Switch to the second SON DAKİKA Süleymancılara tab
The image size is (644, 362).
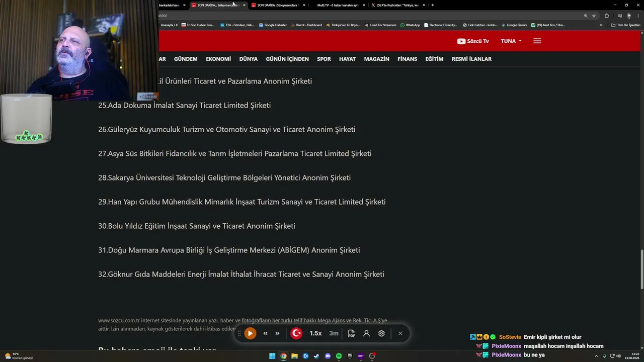[x=278, y=5]
